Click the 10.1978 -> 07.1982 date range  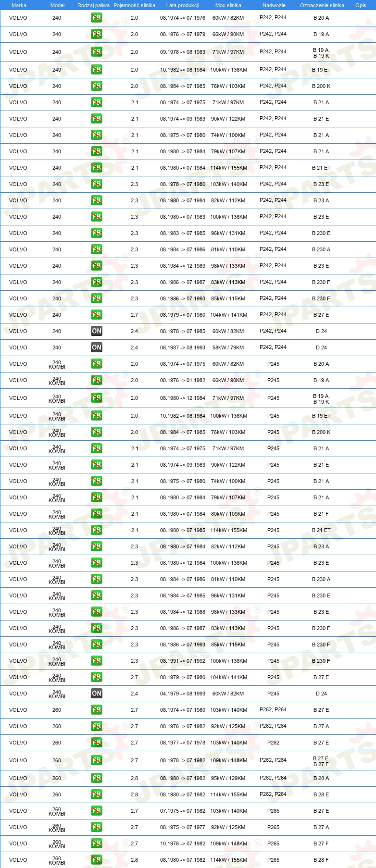coord(183,843)
